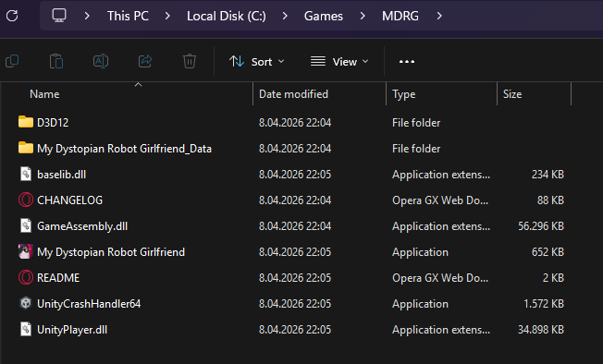Screen dimensions: 603x364
Task: Open the View dropdown menu
Action: click(x=339, y=61)
